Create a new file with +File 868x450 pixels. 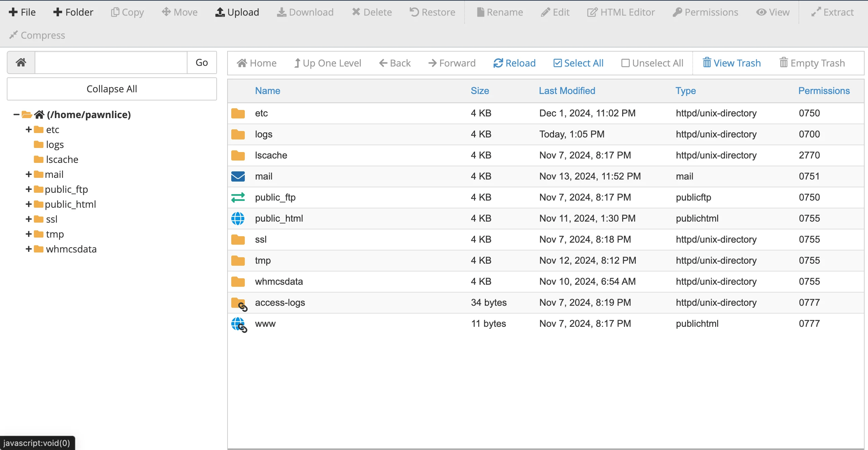[x=22, y=12]
